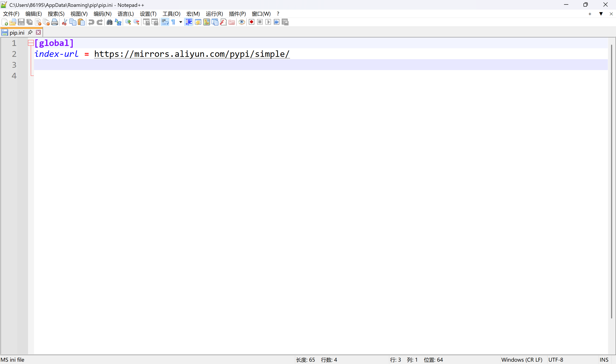Click the Find binoculars icon

click(x=110, y=22)
